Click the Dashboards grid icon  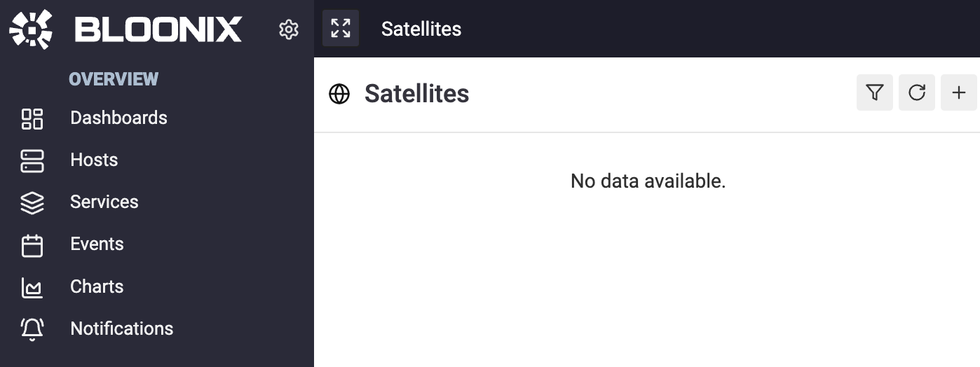point(32,118)
